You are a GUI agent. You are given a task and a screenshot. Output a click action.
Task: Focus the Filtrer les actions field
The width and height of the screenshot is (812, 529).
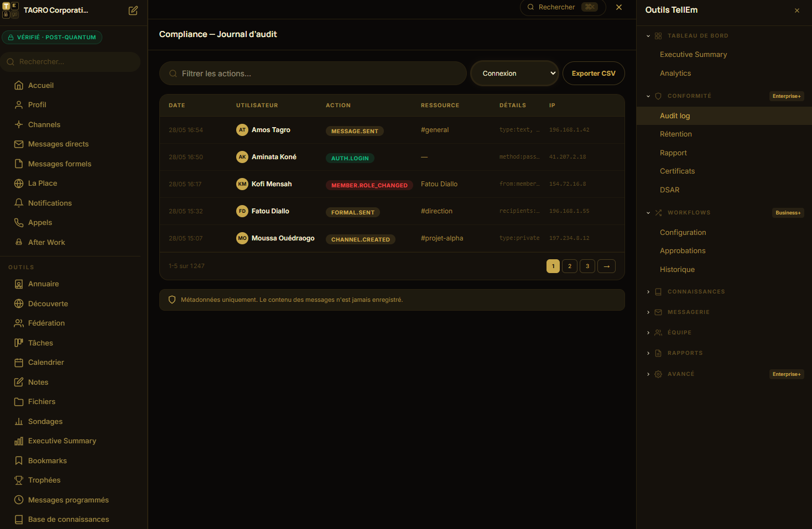(313, 73)
